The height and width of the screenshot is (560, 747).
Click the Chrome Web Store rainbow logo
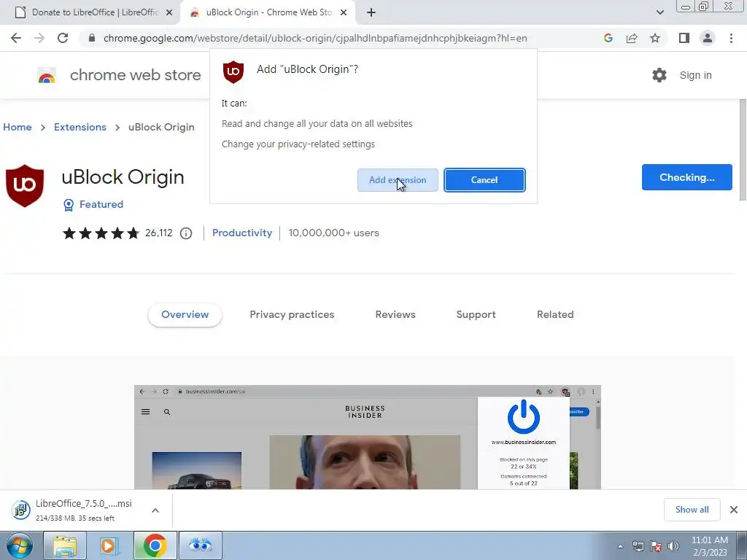(x=47, y=75)
